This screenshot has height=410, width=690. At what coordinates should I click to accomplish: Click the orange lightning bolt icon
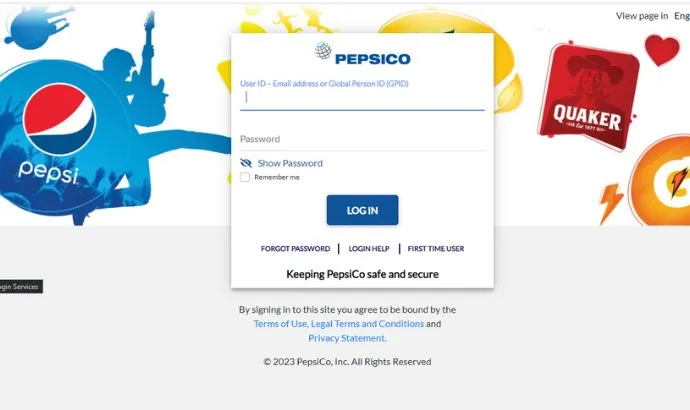click(x=611, y=202)
